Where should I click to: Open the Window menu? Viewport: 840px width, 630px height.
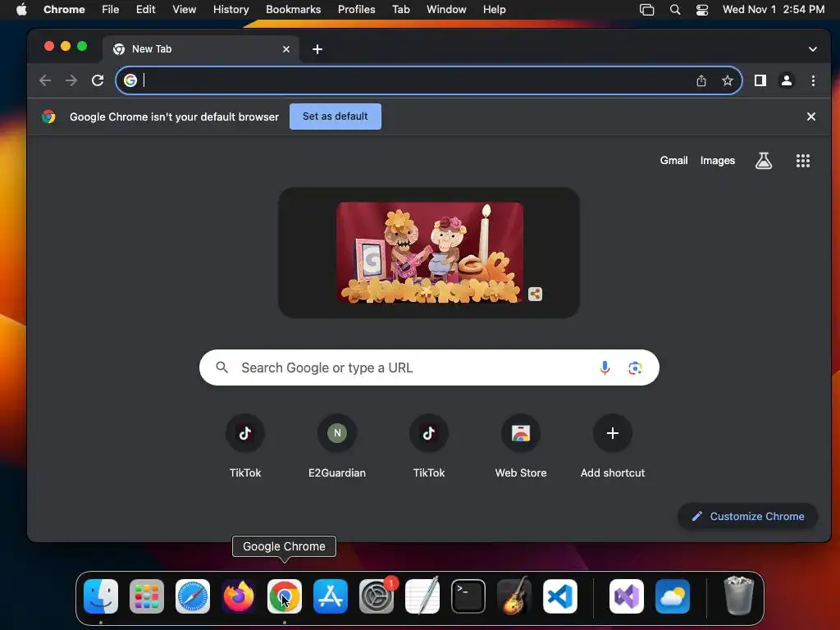click(x=446, y=10)
